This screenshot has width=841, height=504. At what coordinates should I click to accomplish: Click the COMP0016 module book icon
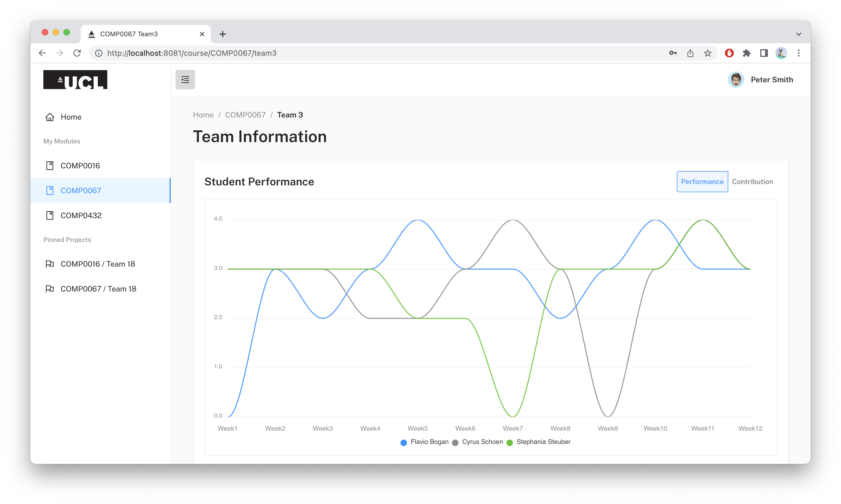tap(50, 165)
